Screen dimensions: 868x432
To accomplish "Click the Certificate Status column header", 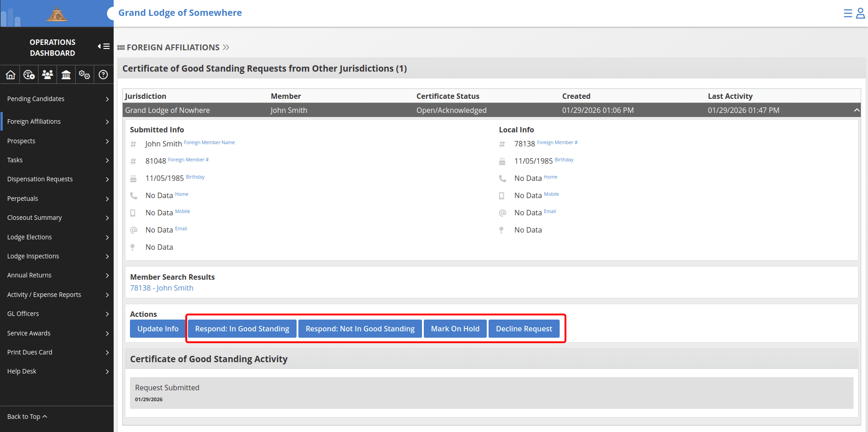I will click(x=448, y=96).
